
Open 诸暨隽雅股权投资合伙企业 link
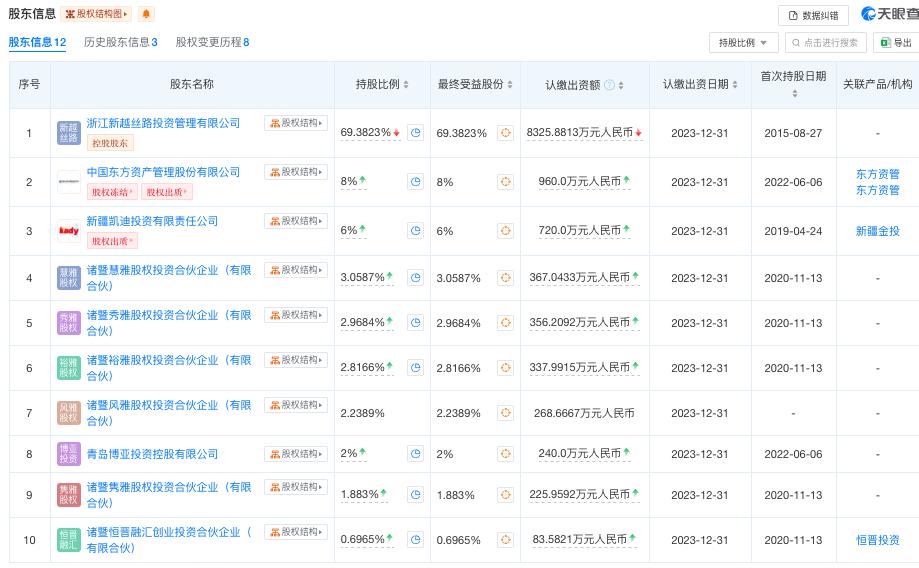(x=169, y=495)
